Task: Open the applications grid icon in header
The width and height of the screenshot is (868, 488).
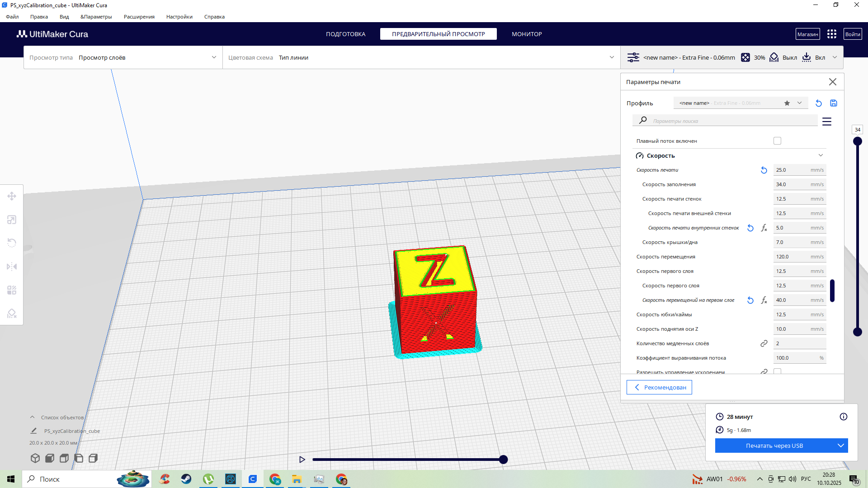Action: coord(832,34)
